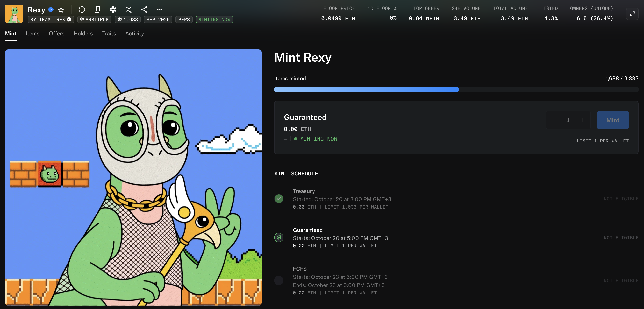
Task: Increase mint quantity with plus button
Action: 583,120
